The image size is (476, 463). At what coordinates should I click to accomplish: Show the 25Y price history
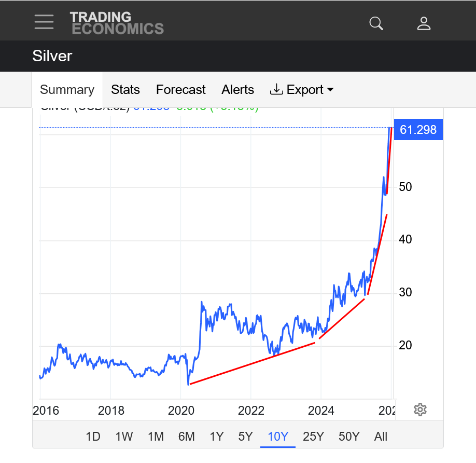[x=313, y=437]
